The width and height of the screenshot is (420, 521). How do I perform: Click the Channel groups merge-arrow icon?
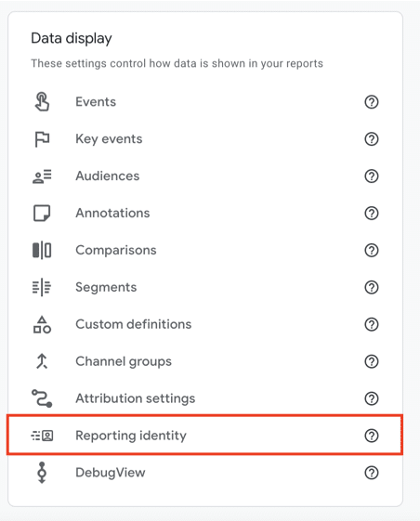coord(42,361)
